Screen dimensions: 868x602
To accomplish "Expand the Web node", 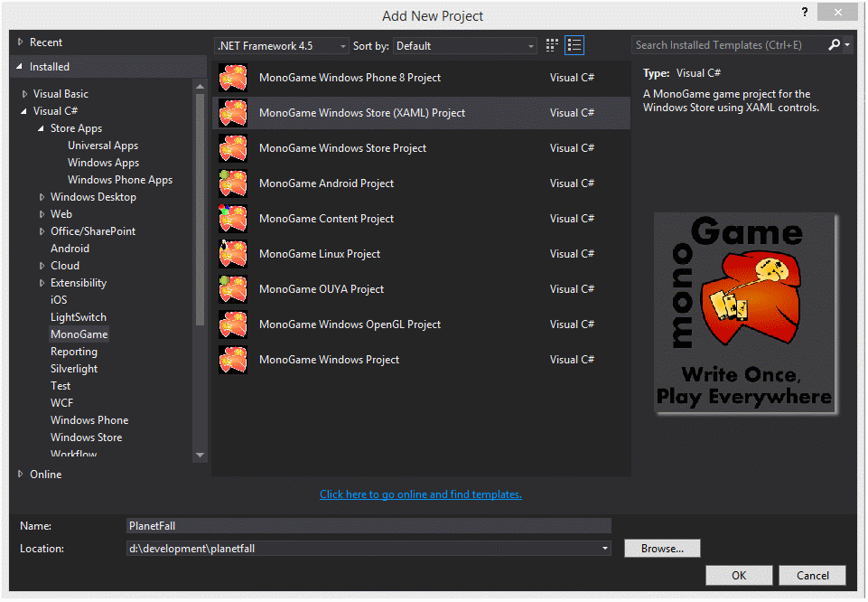I will 42,214.
